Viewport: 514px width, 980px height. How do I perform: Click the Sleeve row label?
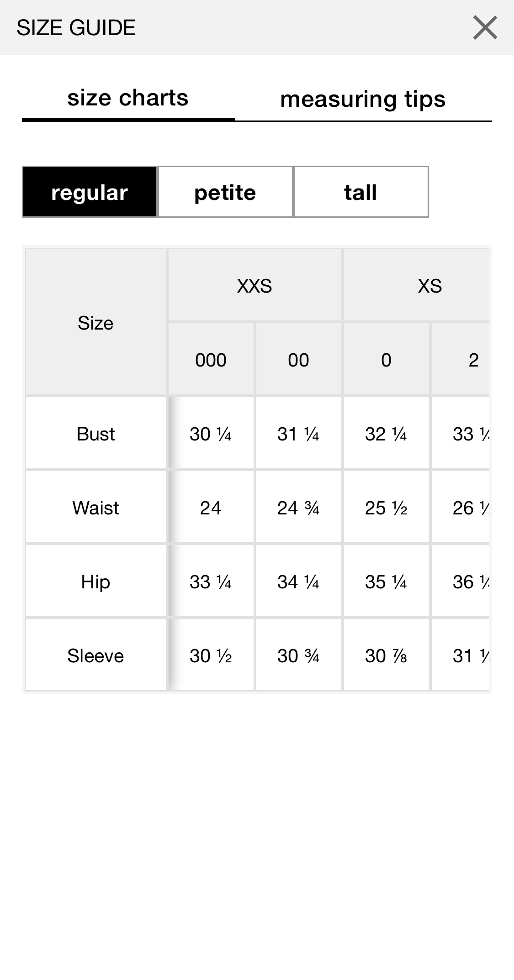[95, 655]
